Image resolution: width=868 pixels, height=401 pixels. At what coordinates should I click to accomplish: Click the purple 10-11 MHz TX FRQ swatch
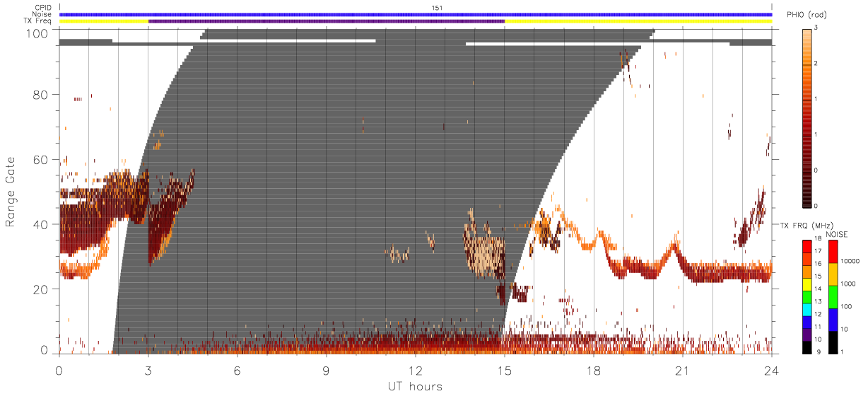[x=807, y=335]
